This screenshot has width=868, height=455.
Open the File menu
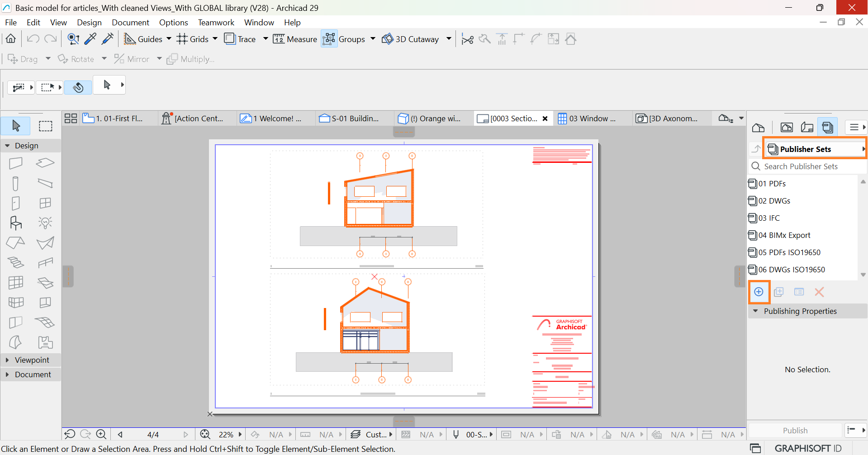[11, 22]
